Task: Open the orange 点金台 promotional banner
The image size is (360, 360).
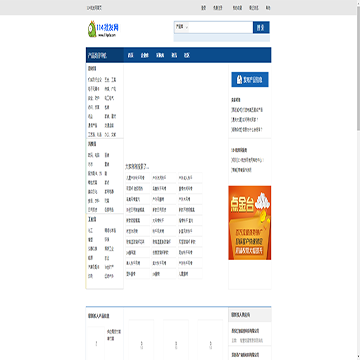Action: coord(250,223)
